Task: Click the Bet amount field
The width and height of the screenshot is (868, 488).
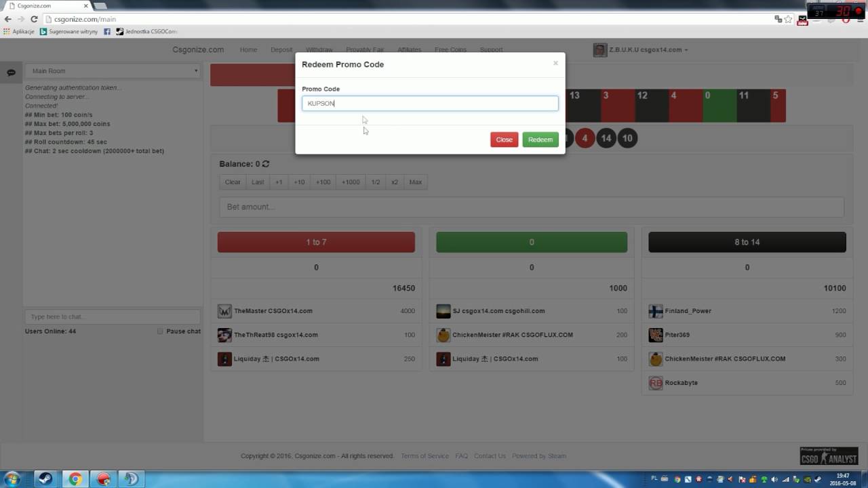Action: point(532,207)
